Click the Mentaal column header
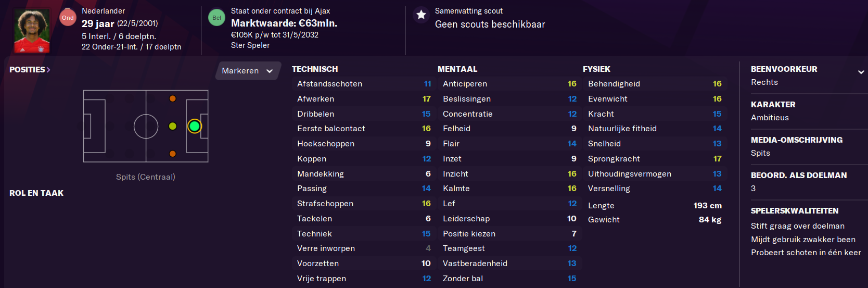868x288 pixels. (457, 69)
